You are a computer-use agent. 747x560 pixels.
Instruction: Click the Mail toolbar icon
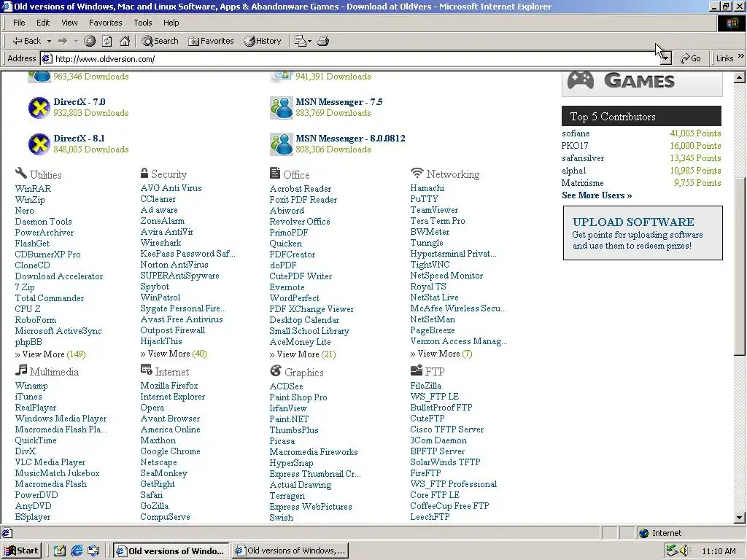tap(300, 41)
